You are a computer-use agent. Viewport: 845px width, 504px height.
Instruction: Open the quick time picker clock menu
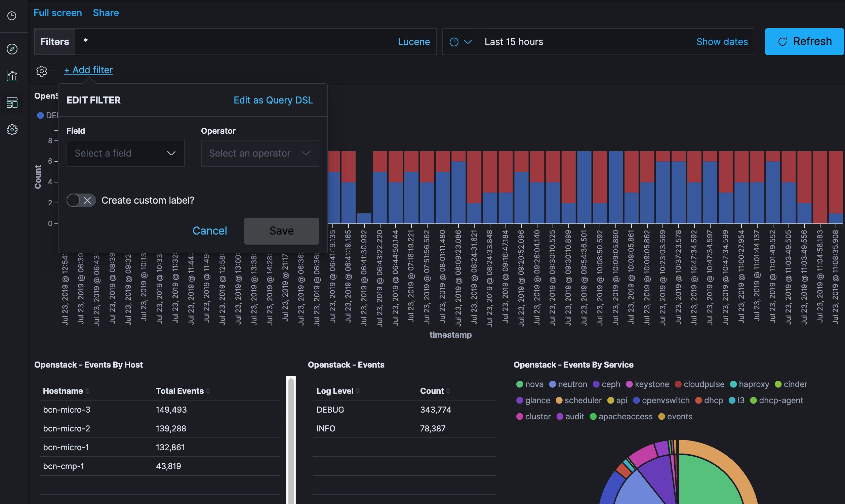(x=460, y=41)
